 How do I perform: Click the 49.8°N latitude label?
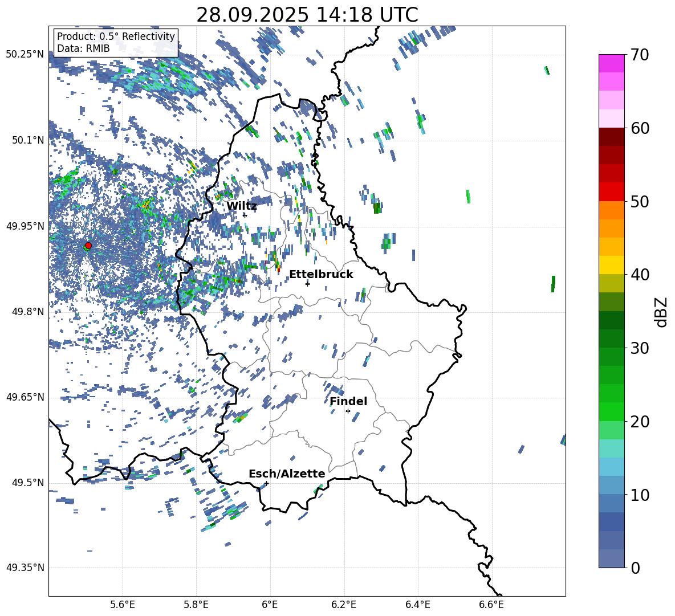(x=29, y=312)
